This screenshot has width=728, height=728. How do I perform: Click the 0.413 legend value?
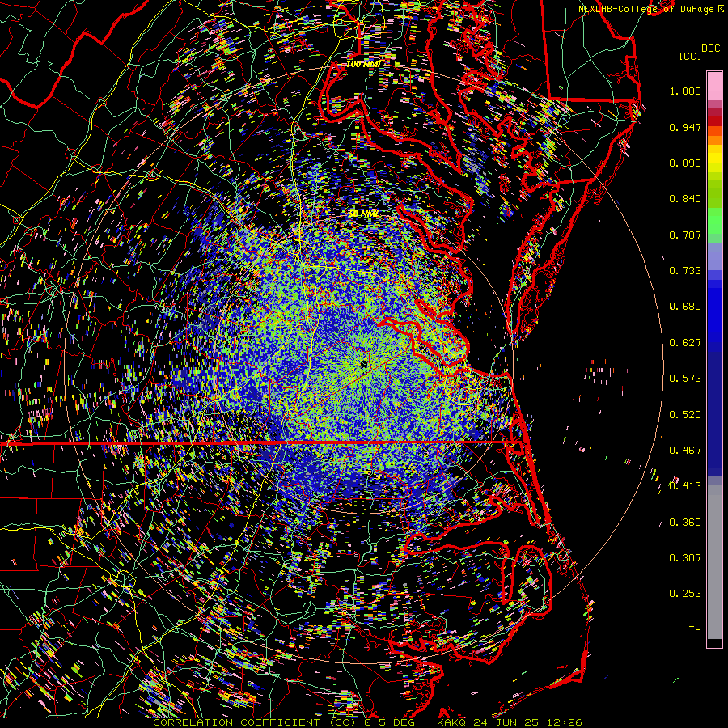pyautogui.click(x=685, y=486)
